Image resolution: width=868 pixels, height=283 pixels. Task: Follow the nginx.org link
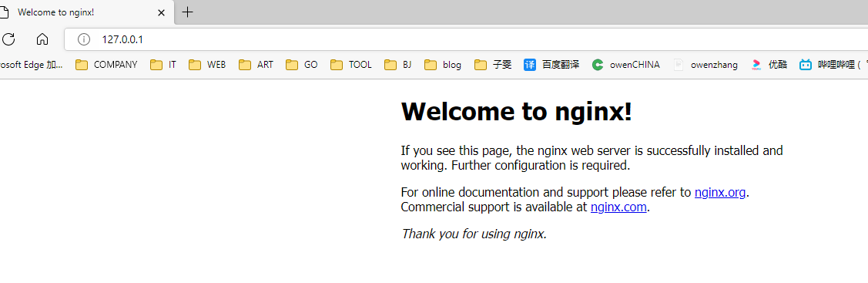coord(720,193)
